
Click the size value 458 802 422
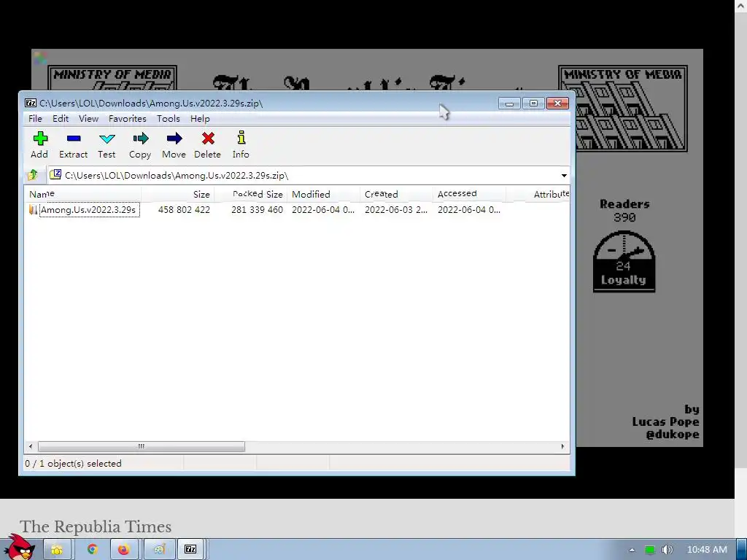pos(184,209)
